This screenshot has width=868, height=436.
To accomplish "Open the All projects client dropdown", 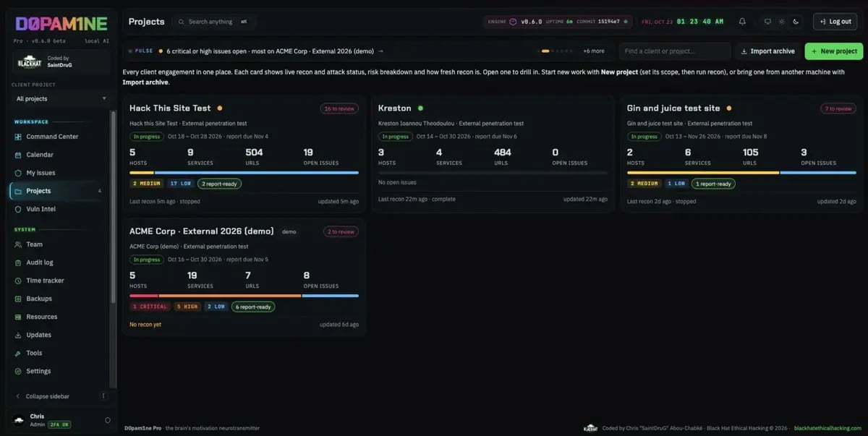I will coord(61,98).
